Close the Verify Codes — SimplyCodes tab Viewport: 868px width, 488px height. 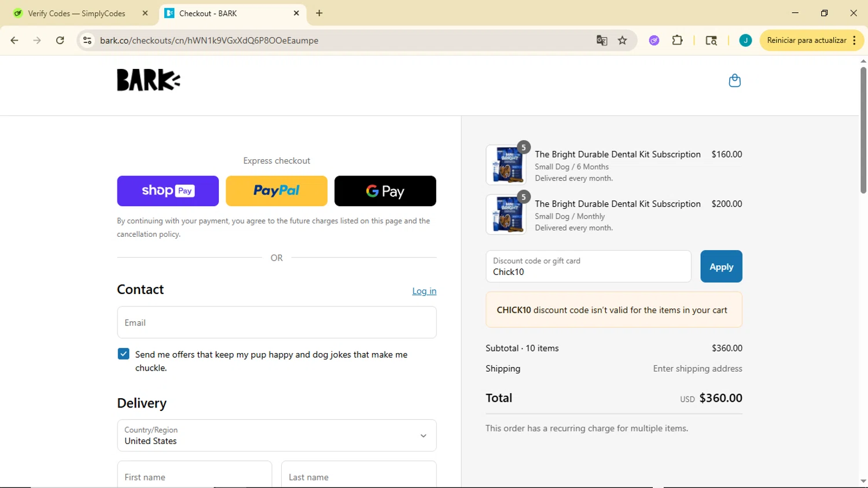click(x=145, y=13)
